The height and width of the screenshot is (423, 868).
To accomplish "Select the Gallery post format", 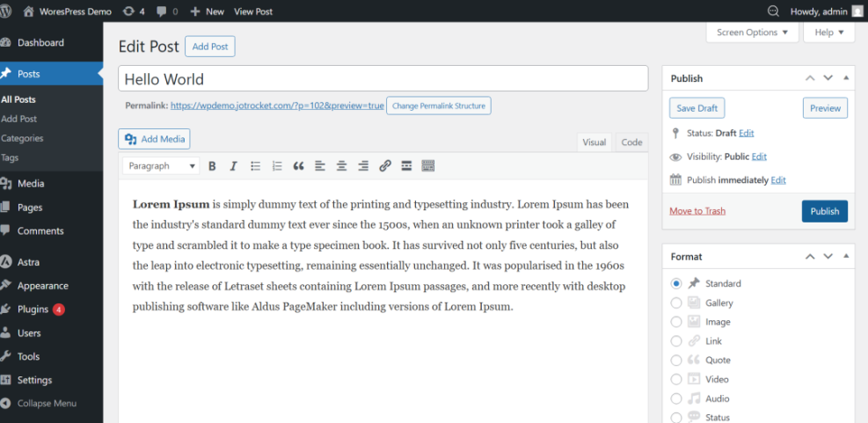I will click(x=676, y=303).
